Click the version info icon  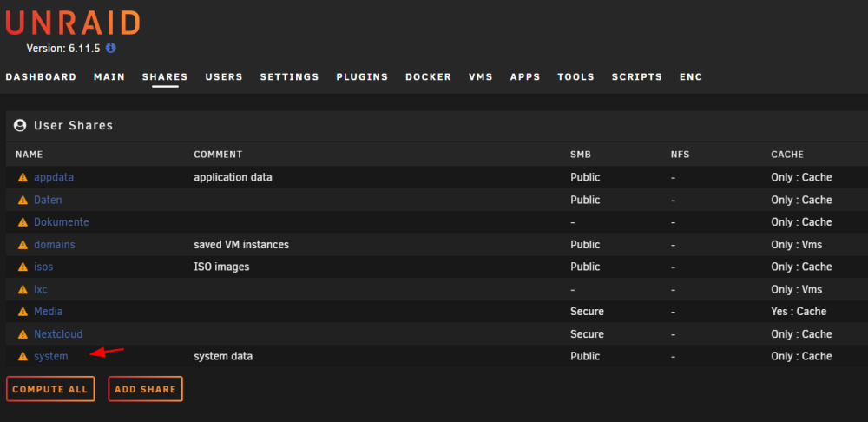pos(111,48)
